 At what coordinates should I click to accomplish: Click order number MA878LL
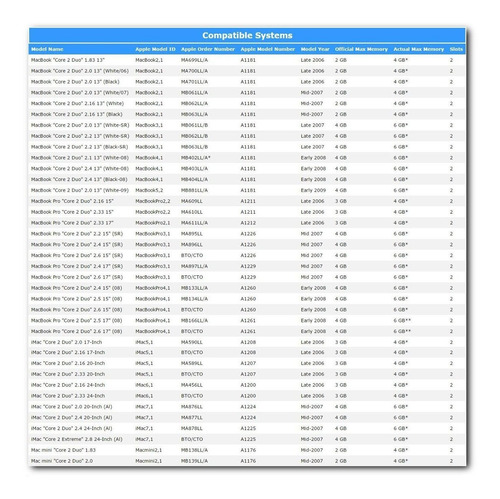tap(192, 428)
